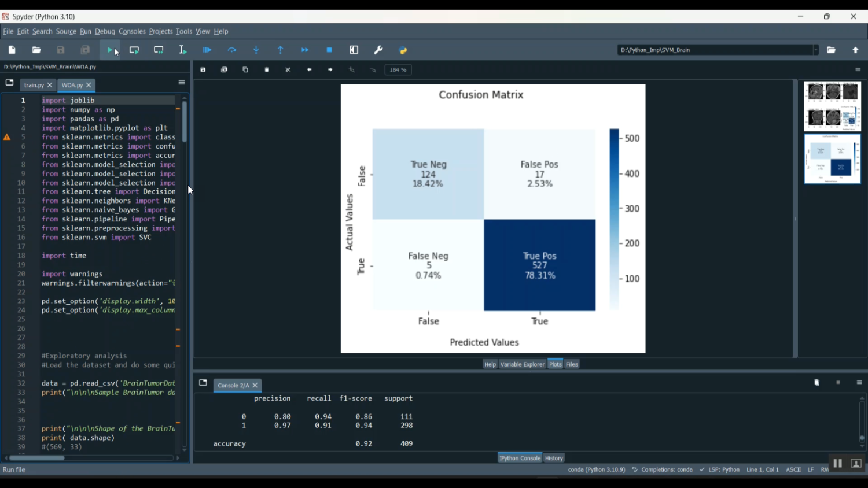Save the current plot with the disk icon
868x488 pixels.
tap(203, 70)
